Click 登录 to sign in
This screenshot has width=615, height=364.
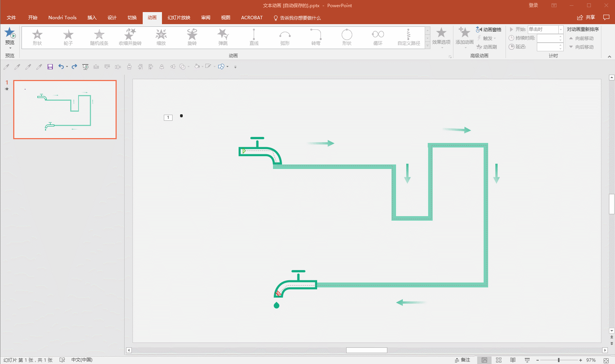pos(533,5)
